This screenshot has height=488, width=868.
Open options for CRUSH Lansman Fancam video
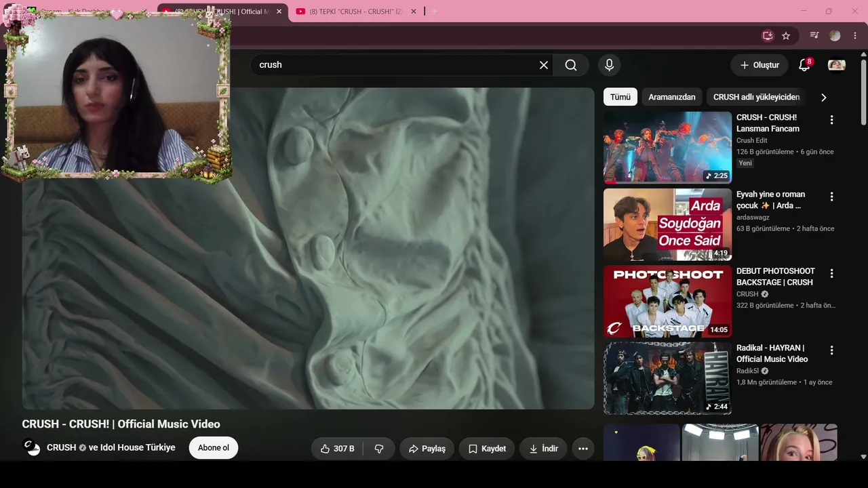pyautogui.click(x=831, y=120)
